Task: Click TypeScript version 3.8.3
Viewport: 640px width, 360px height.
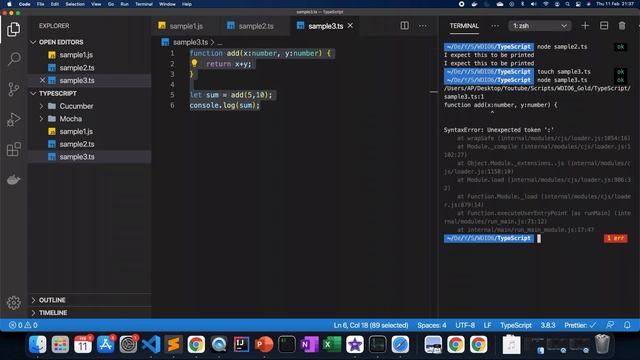Action: (x=548, y=325)
